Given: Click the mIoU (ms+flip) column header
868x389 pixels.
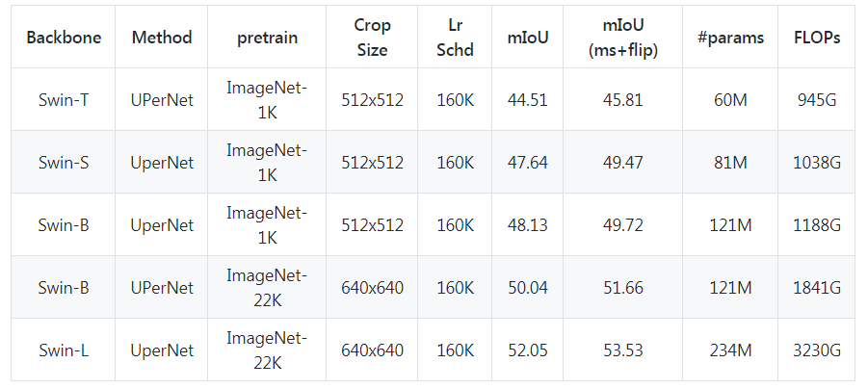Looking at the screenshot, I should coord(622,38).
